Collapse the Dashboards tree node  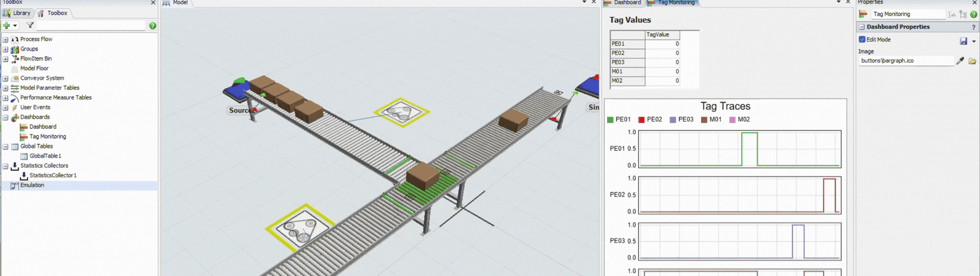tap(6, 118)
